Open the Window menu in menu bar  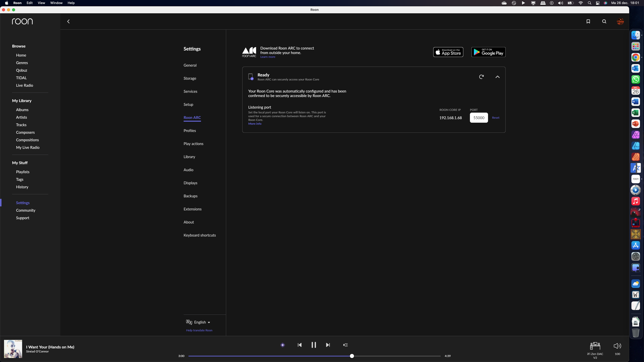pyautogui.click(x=56, y=3)
